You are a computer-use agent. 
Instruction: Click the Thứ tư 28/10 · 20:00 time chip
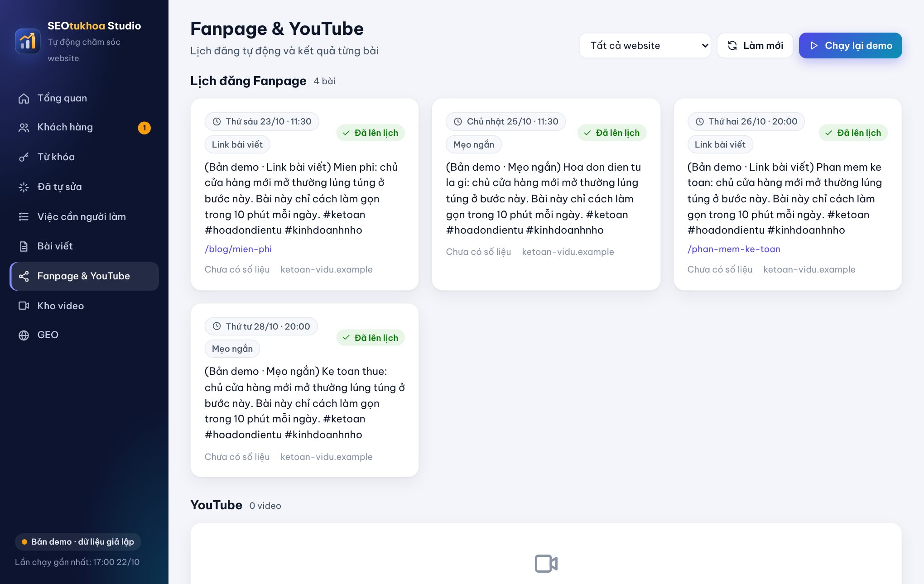(261, 326)
